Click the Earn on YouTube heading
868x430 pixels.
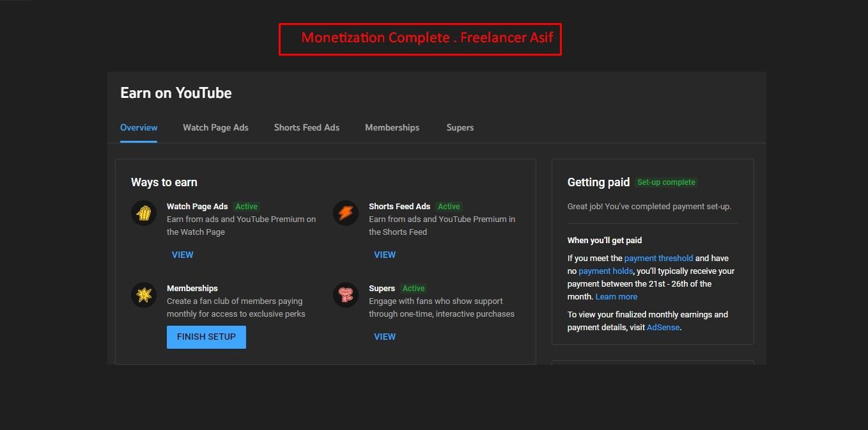point(176,93)
